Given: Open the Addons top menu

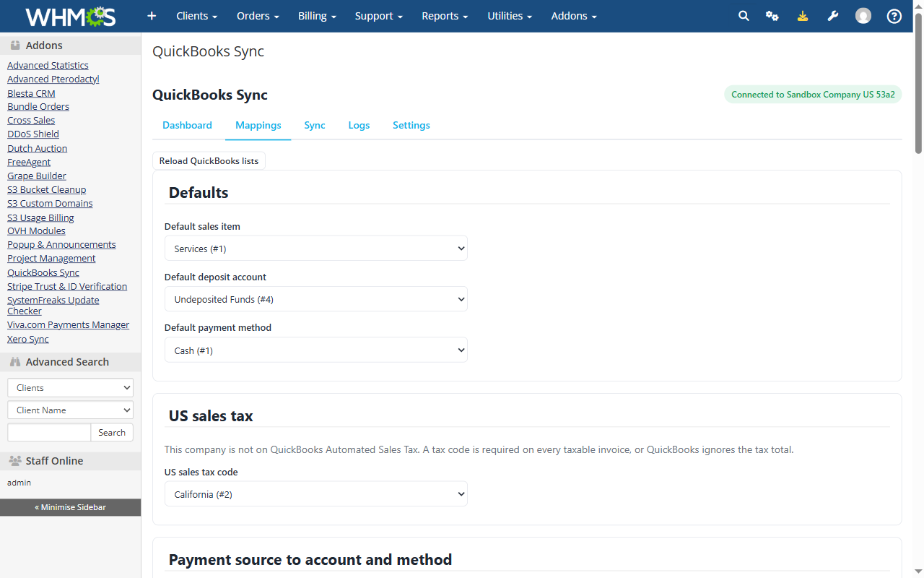Looking at the screenshot, I should (574, 16).
